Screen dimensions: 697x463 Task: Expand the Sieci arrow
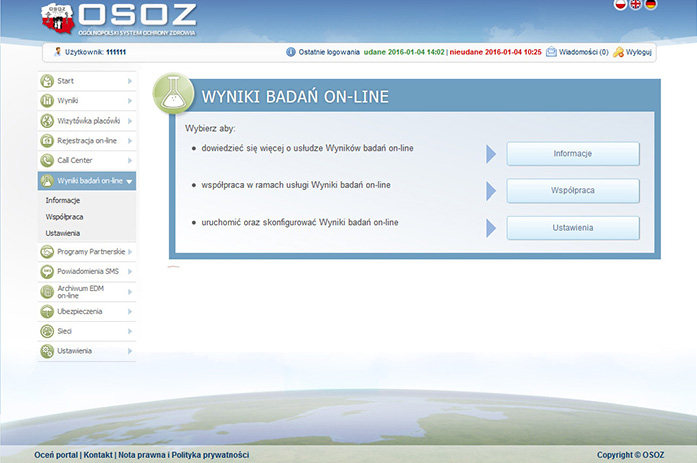(130, 331)
